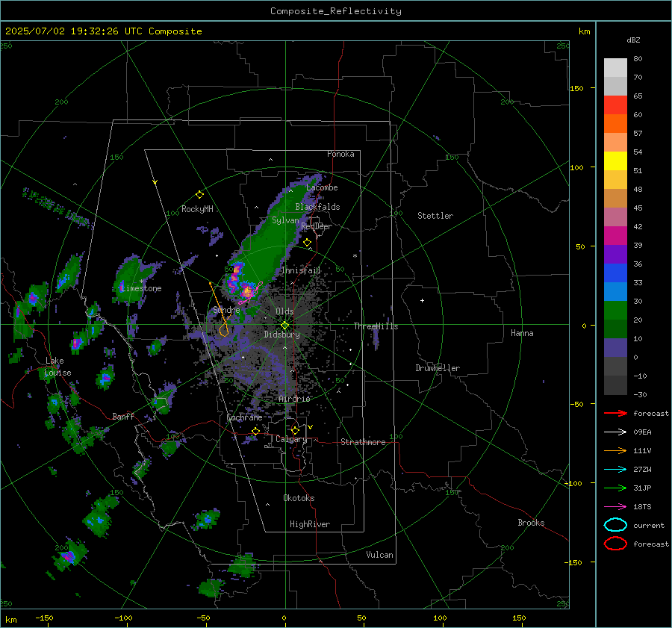
Task: Click the 'Strathmore' map label
Action: tap(363, 442)
